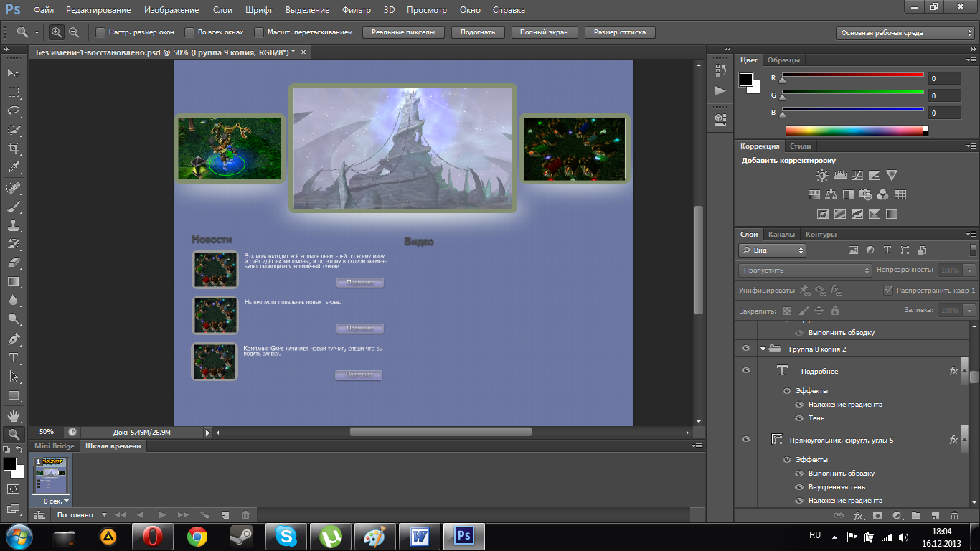The image size is (980, 551).
Task: Select the Dodge tool
Action: 14,319
